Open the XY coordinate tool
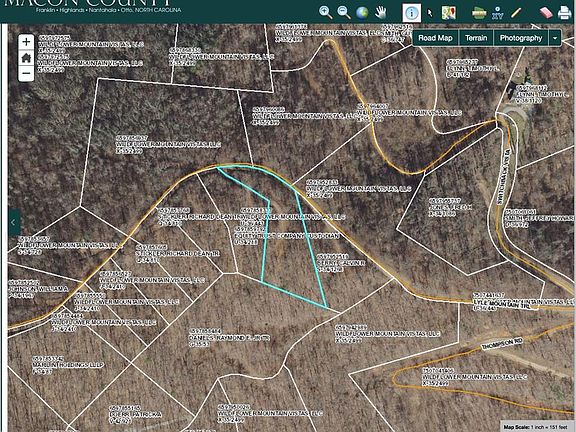576x432 pixels. pos(497,13)
